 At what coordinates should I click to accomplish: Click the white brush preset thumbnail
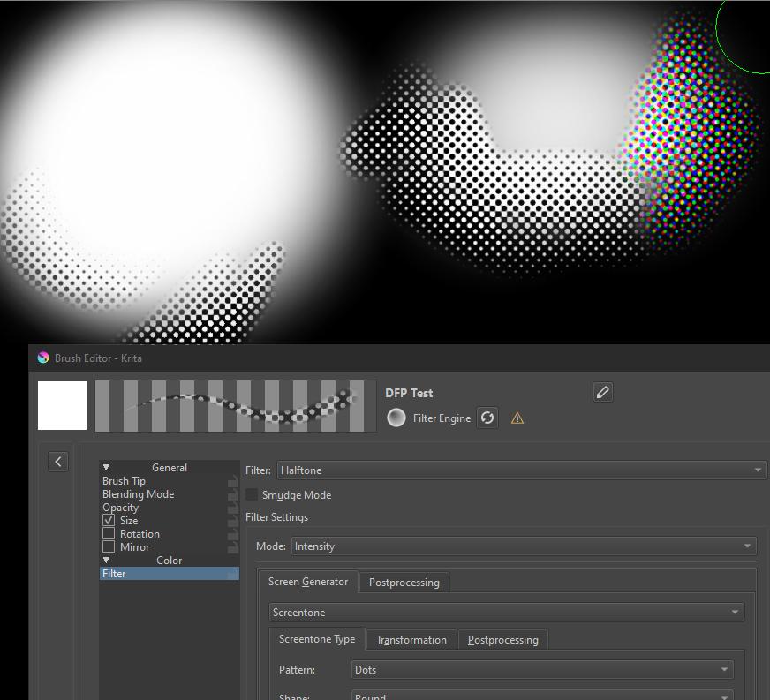[x=63, y=406]
